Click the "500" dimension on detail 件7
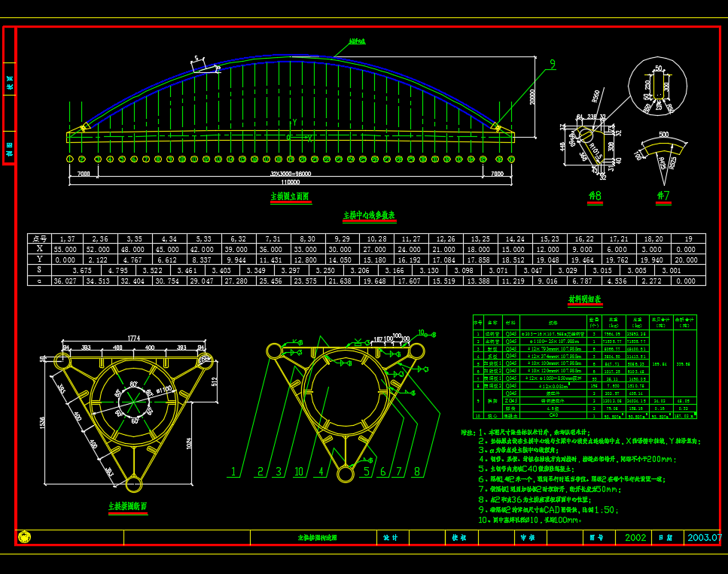The height and width of the screenshot is (574, 728). (x=664, y=134)
